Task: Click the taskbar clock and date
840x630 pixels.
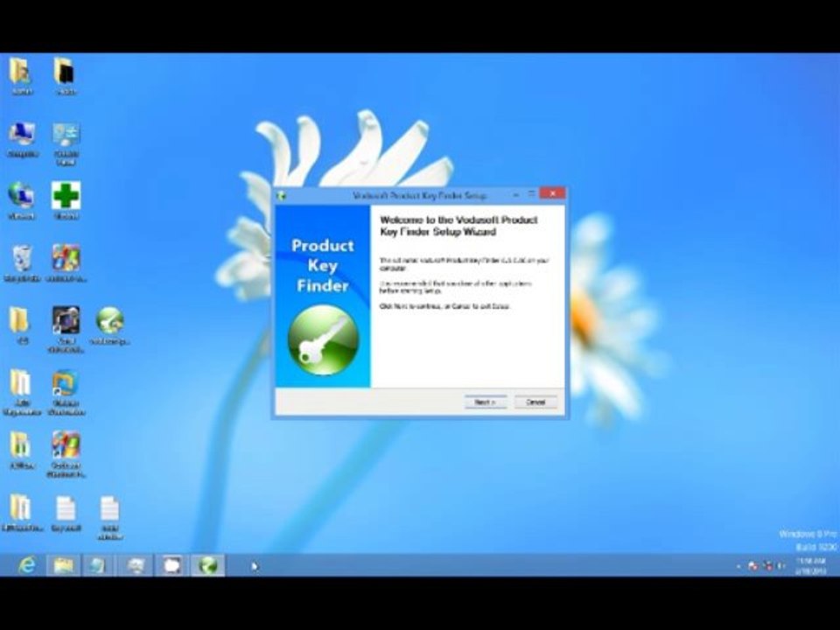Action: [x=810, y=566]
